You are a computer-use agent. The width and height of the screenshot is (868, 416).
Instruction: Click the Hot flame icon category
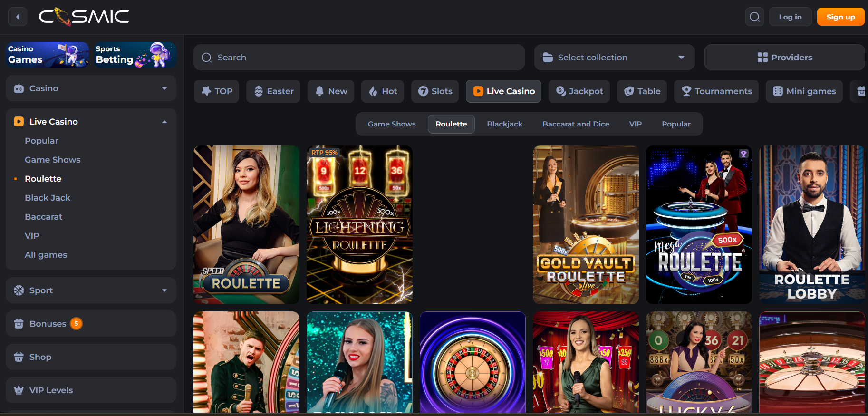click(374, 91)
